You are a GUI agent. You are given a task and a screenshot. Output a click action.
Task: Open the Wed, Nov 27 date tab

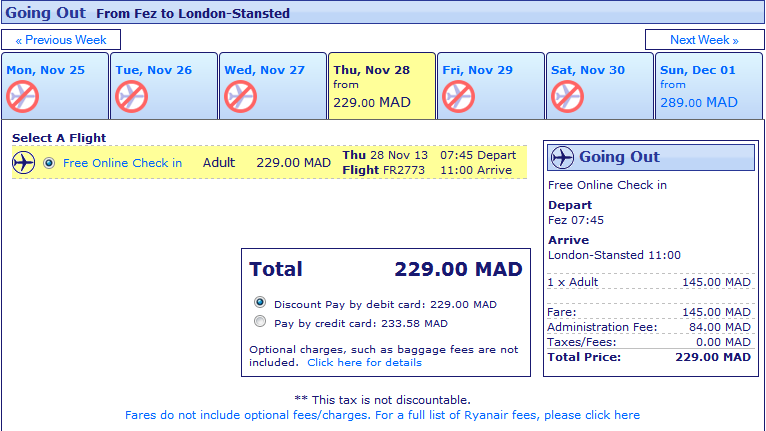[x=273, y=86]
